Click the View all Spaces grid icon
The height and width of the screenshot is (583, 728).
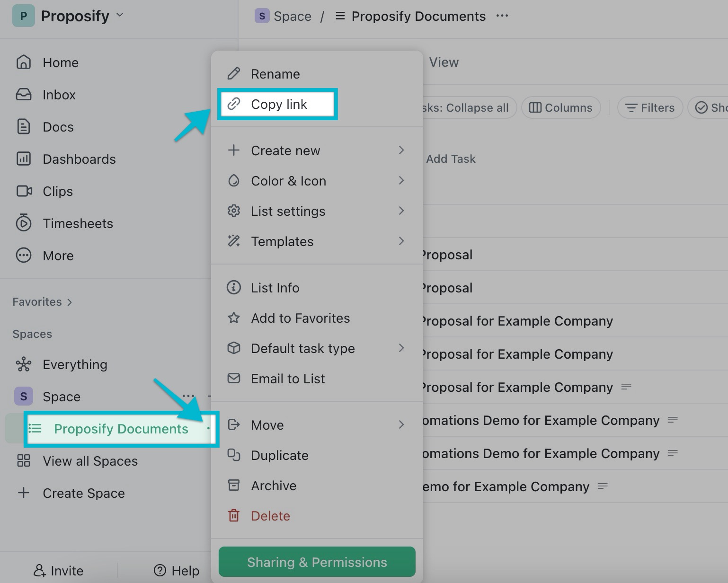[x=24, y=461]
